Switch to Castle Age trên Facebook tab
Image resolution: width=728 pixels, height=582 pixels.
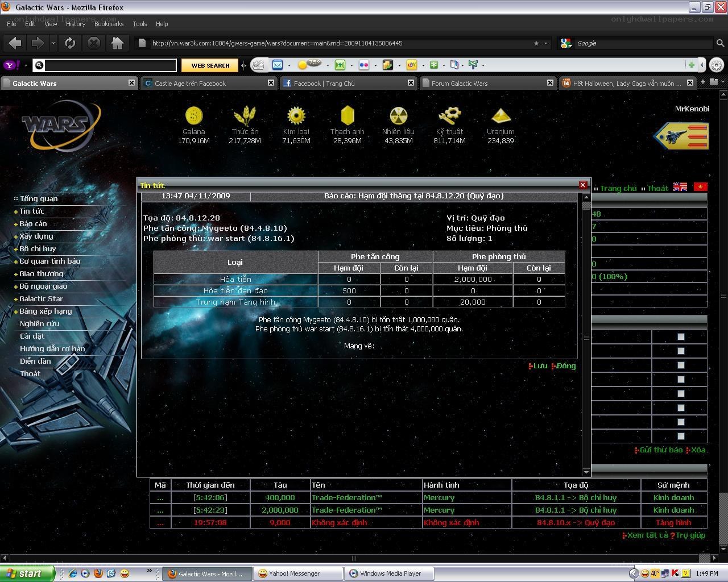tap(208, 83)
